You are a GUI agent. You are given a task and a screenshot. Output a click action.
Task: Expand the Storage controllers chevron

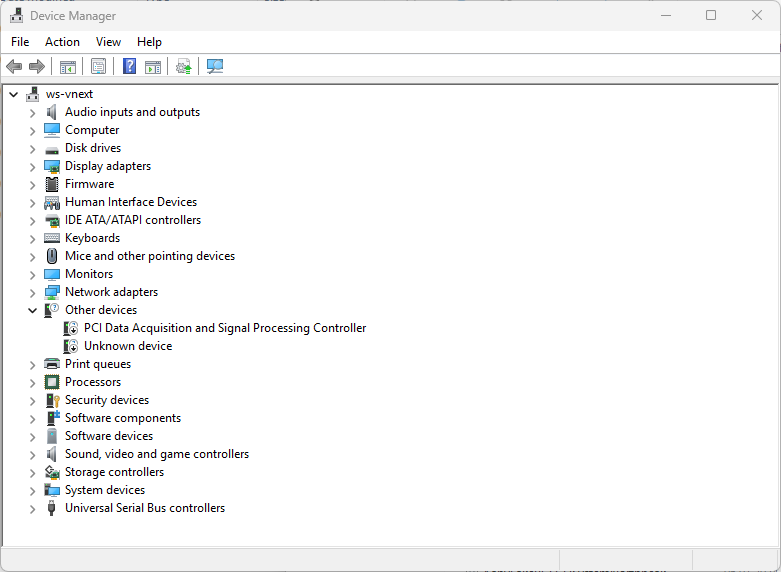[32, 472]
